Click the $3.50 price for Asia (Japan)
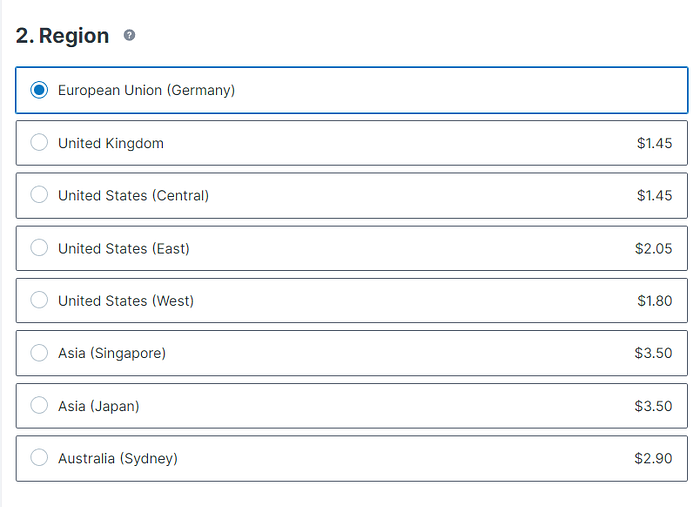The height and width of the screenshot is (507, 700). [x=653, y=406]
